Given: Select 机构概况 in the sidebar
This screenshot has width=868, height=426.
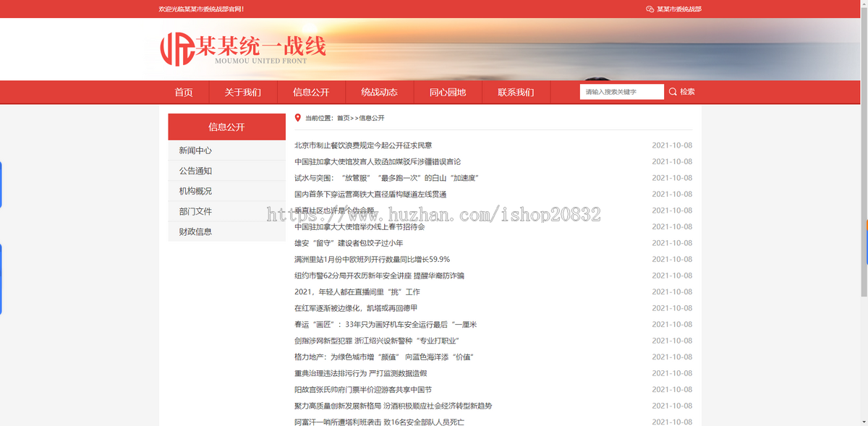Looking at the screenshot, I should click(x=227, y=191).
